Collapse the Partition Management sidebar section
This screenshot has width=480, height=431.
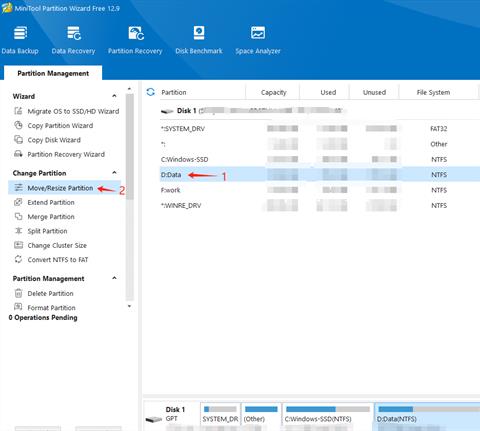(114, 278)
